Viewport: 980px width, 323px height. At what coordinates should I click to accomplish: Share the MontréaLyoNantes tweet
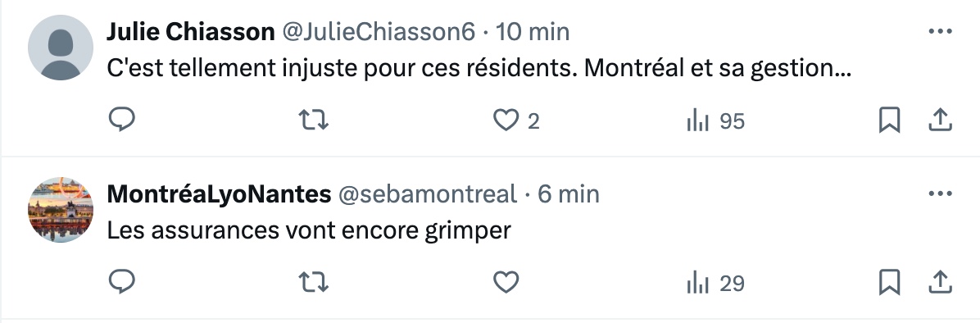[x=939, y=283]
